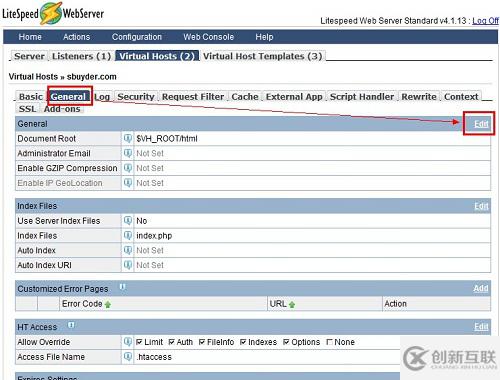Toggle the FileInfo checkbox
Screen dimensions: 500x380
click(x=202, y=342)
